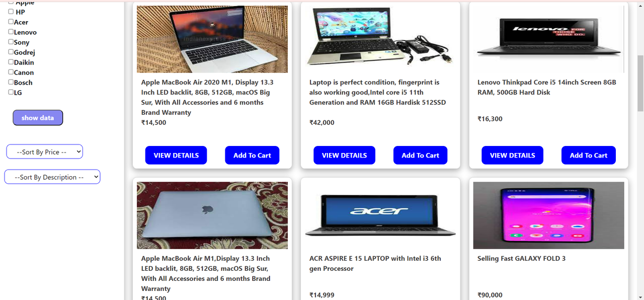The width and height of the screenshot is (644, 300).
Task: Select the Canon brand checkbox
Action: click(11, 72)
